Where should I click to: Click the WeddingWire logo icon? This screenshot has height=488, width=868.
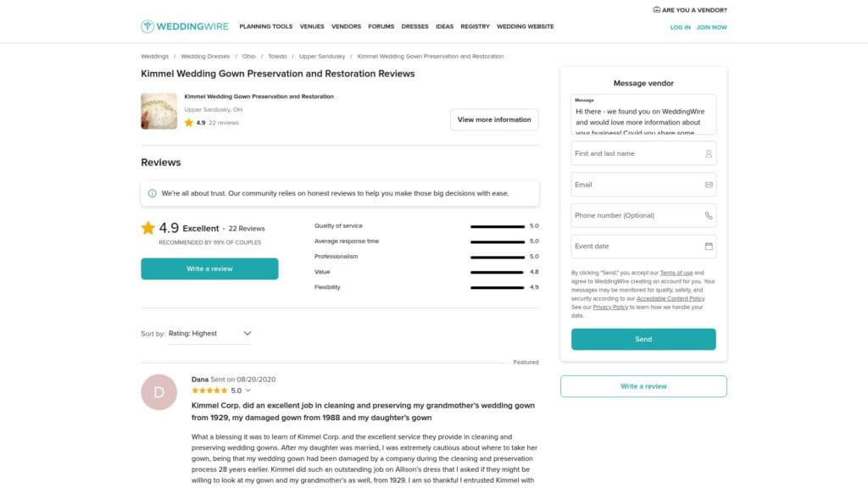pyautogui.click(x=147, y=26)
